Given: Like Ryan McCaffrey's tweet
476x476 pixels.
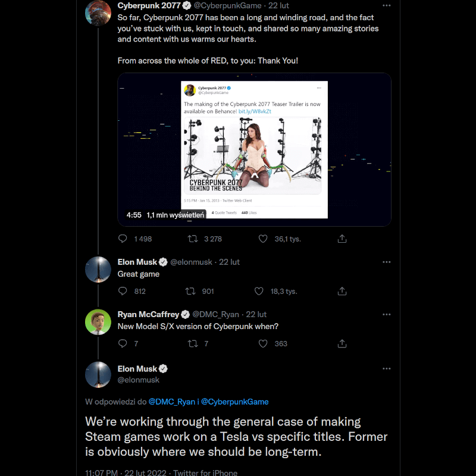Looking at the screenshot, I should pos(262,343).
